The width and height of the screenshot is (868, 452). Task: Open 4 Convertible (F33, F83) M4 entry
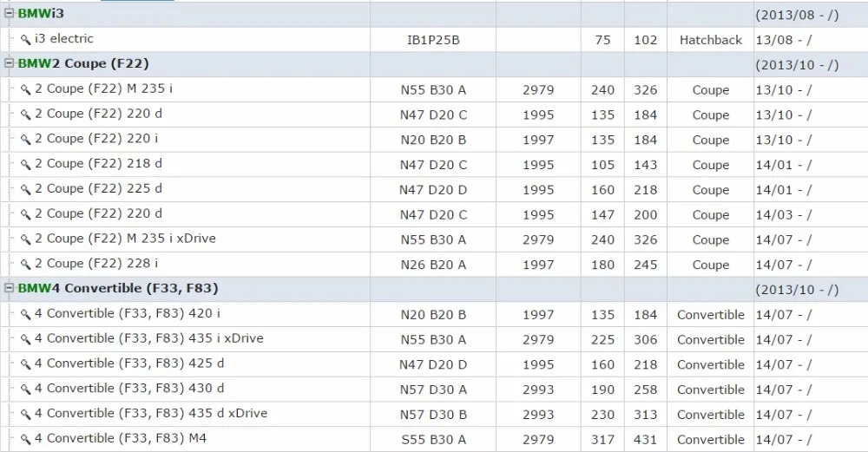tap(121, 438)
